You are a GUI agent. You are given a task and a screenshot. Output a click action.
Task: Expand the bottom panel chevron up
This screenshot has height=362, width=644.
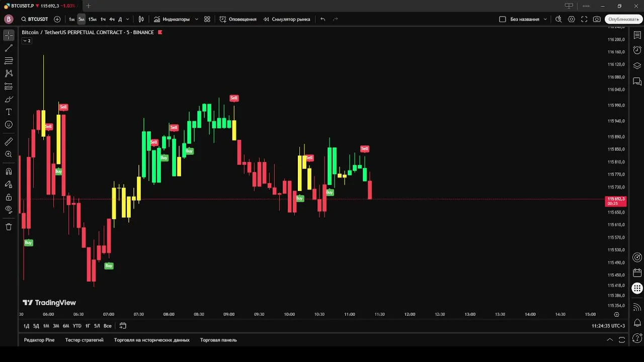610,340
